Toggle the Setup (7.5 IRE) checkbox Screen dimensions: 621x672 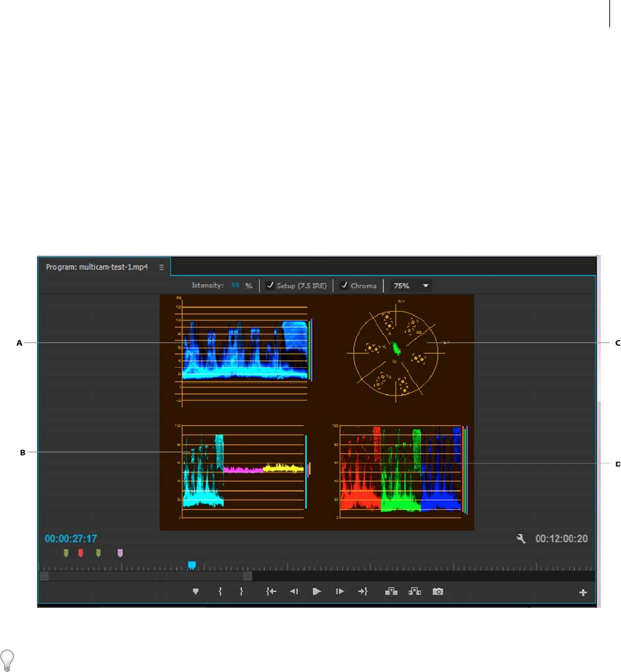pos(270,286)
